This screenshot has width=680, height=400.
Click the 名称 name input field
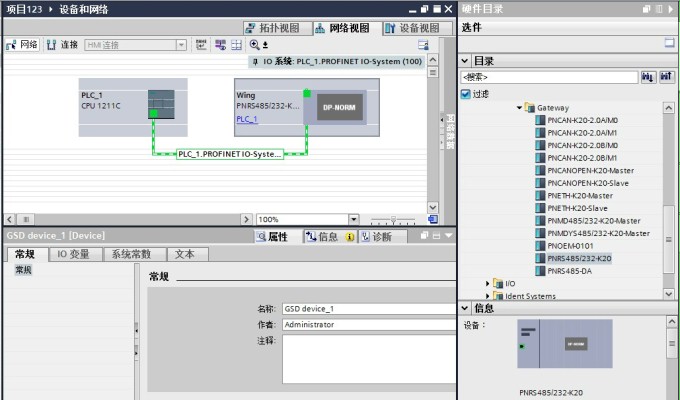point(367,309)
